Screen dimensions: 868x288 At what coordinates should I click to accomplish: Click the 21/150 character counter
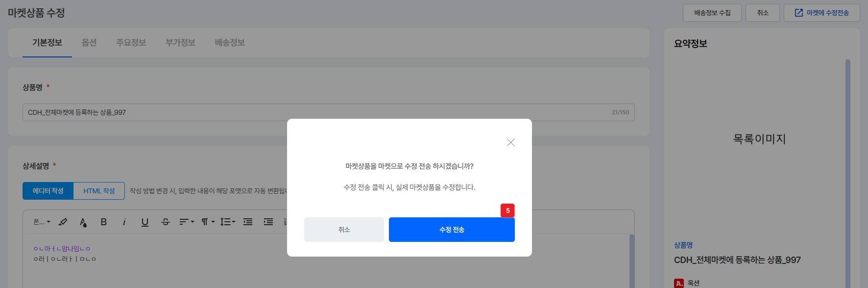pos(620,112)
